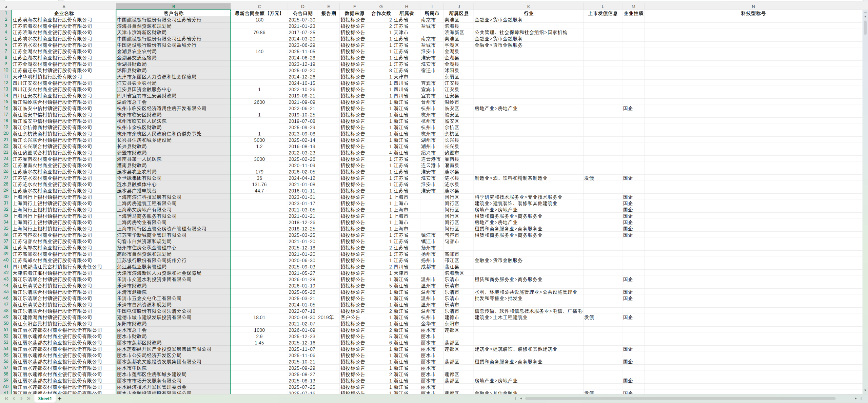
Task: Click vertical scrollbar down arrow
Action: click(865, 390)
